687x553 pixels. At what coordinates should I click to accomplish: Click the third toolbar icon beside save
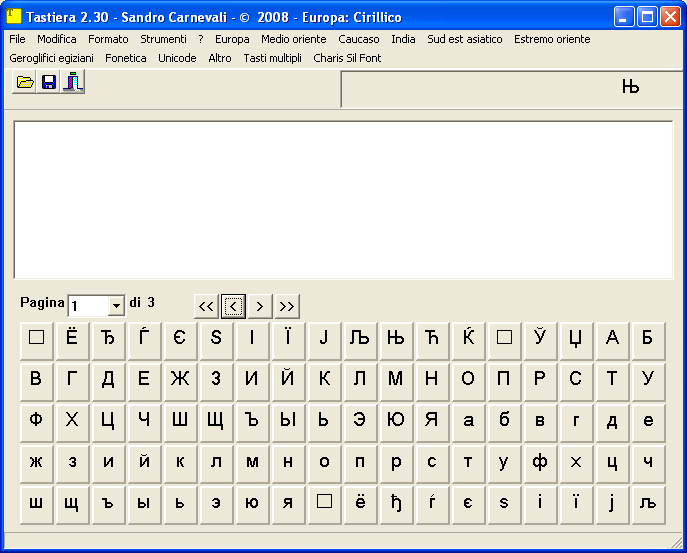[73, 82]
